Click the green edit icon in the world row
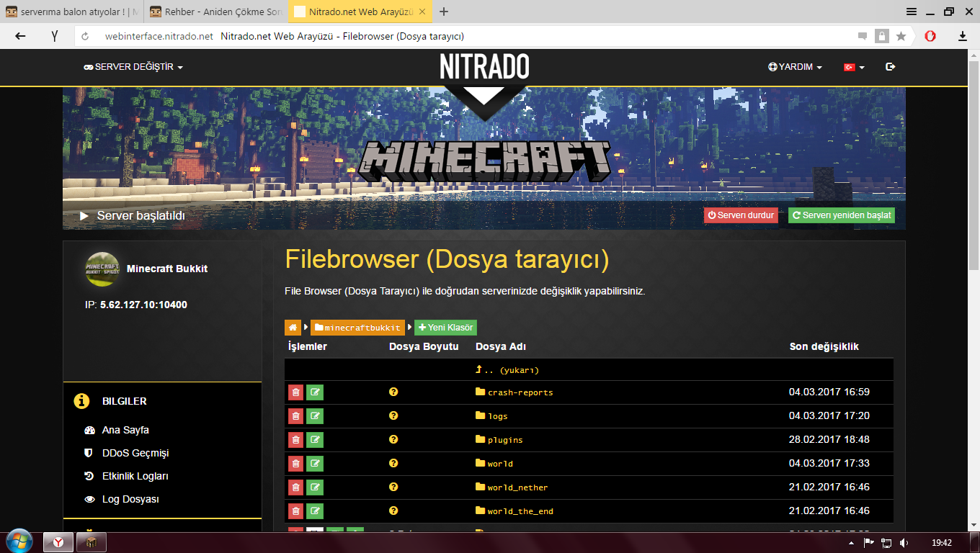 pos(315,464)
